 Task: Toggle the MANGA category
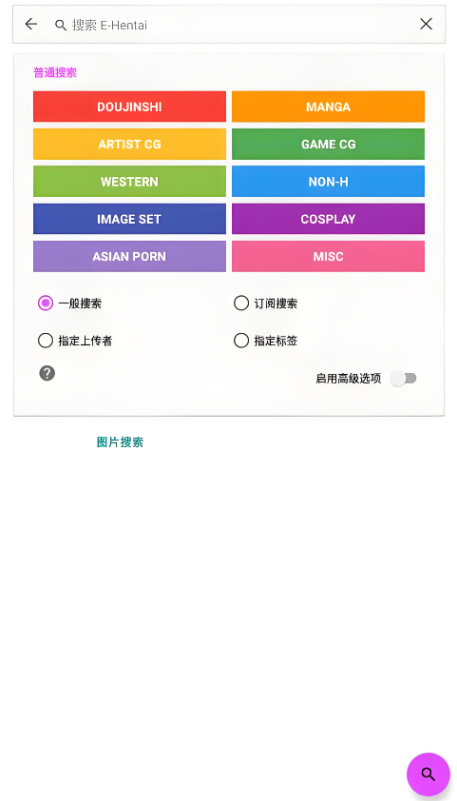(328, 107)
